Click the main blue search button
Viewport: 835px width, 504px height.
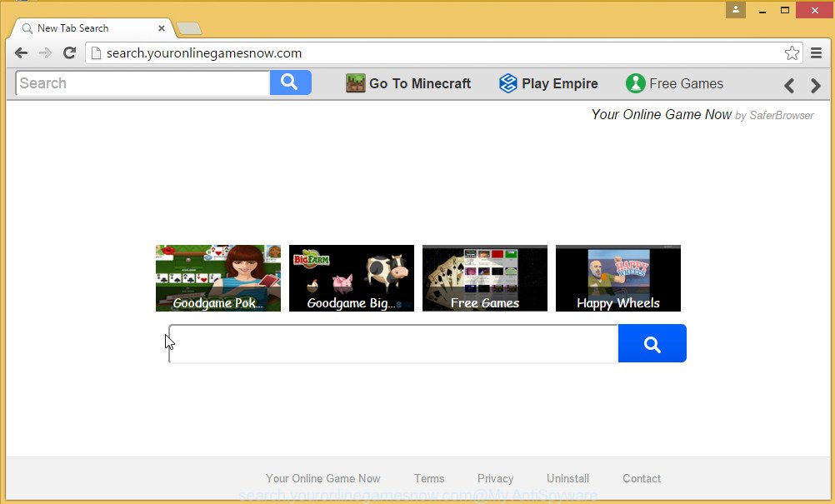[x=652, y=343]
